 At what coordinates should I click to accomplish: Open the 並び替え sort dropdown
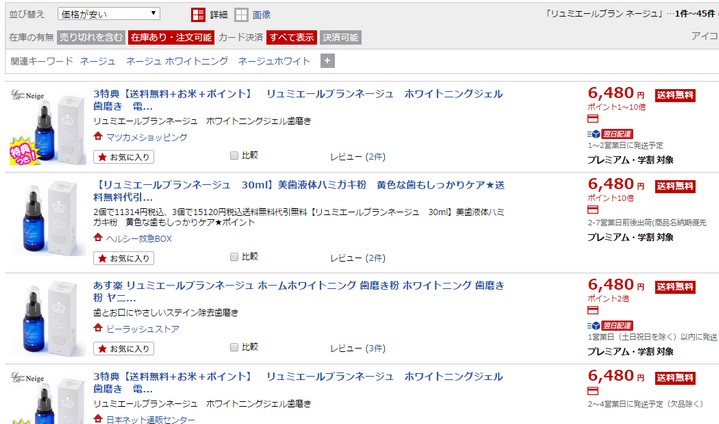point(109,14)
